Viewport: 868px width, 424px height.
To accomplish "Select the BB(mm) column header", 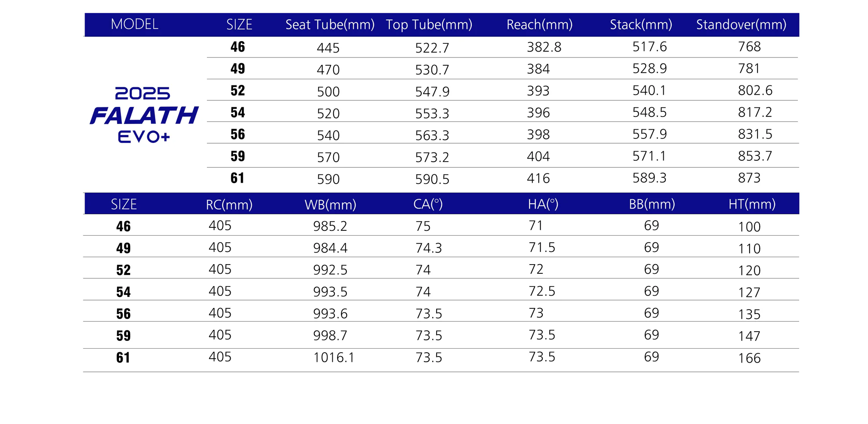I will [x=652, y=204].
